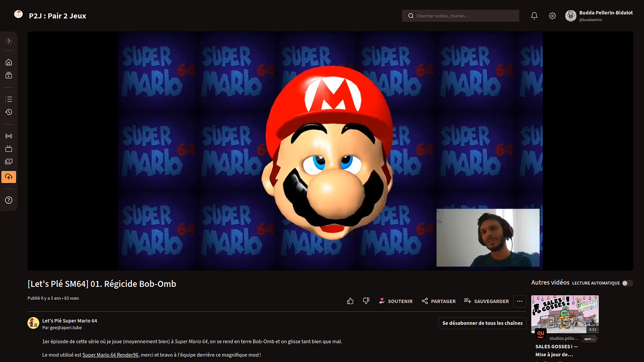Open the stacked video subscriptions icon in sidebar
Screen dimensions: 644x362
pyautogui.click(x=8, y=76)
